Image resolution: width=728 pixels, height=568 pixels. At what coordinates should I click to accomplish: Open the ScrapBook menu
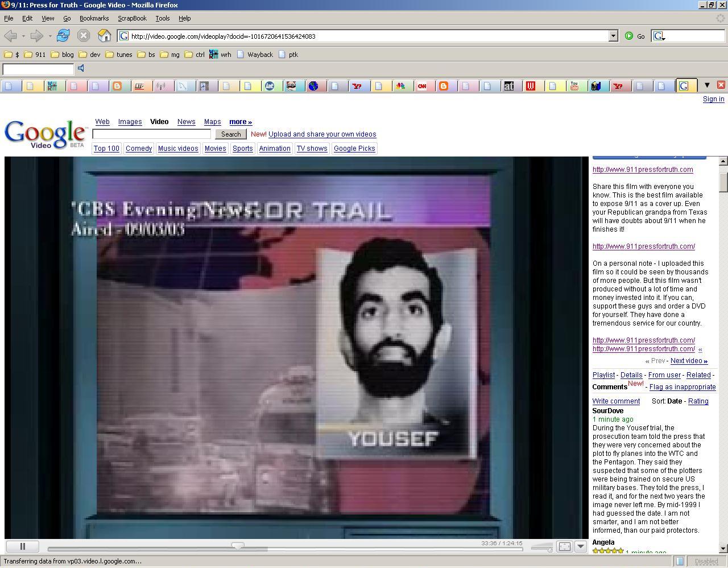tap(132, 18)
